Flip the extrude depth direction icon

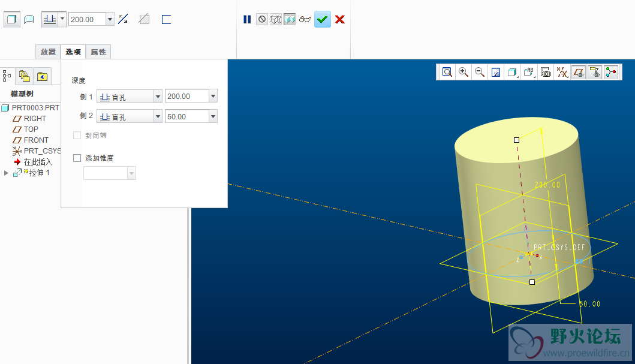(123, 19)
